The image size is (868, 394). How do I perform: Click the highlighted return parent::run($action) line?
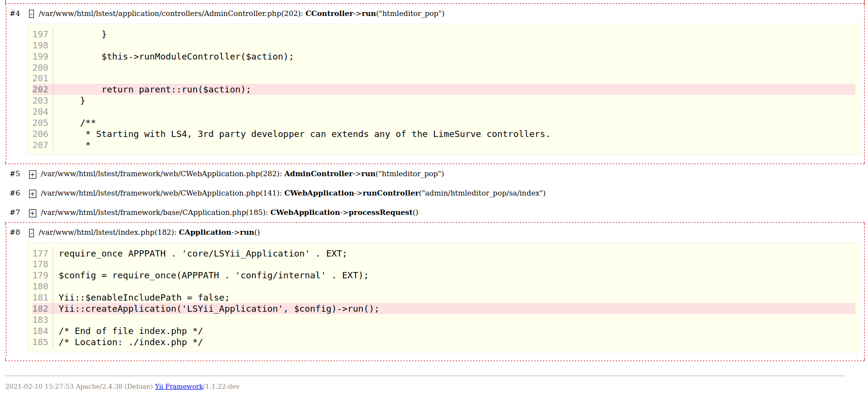(176, 90)
